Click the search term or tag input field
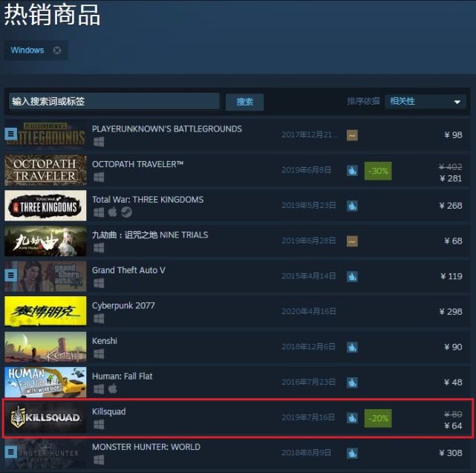 (x=114, y=102)
